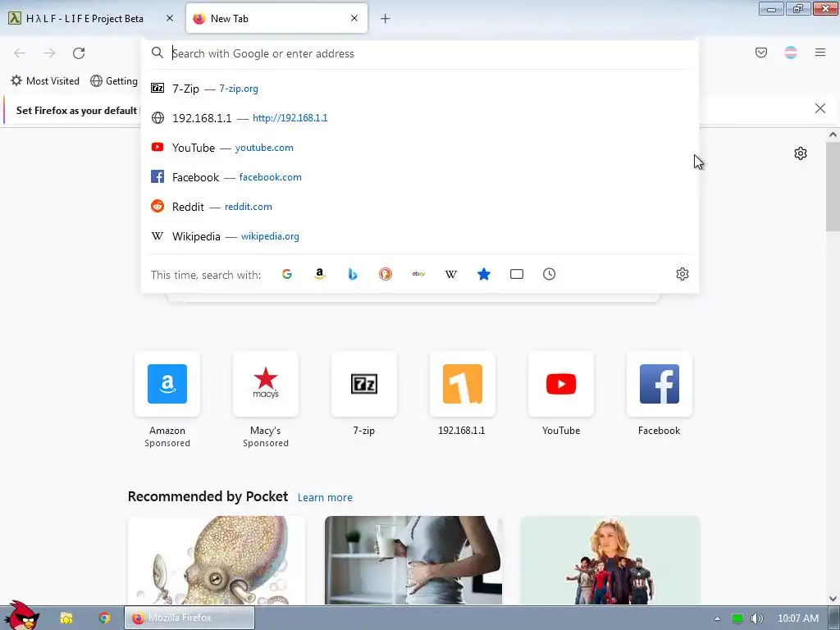Viewport: 840px width, 630px height.
Task: Open search settings gear in the dropdown
Action: [x=682, y=274]
